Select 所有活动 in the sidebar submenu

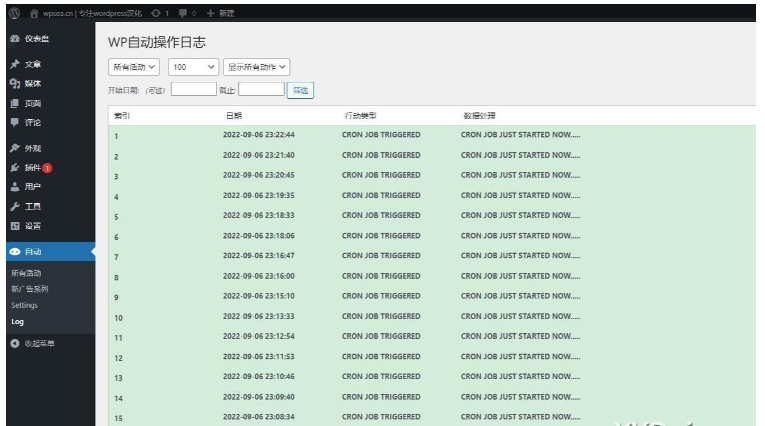click(28, 273)
